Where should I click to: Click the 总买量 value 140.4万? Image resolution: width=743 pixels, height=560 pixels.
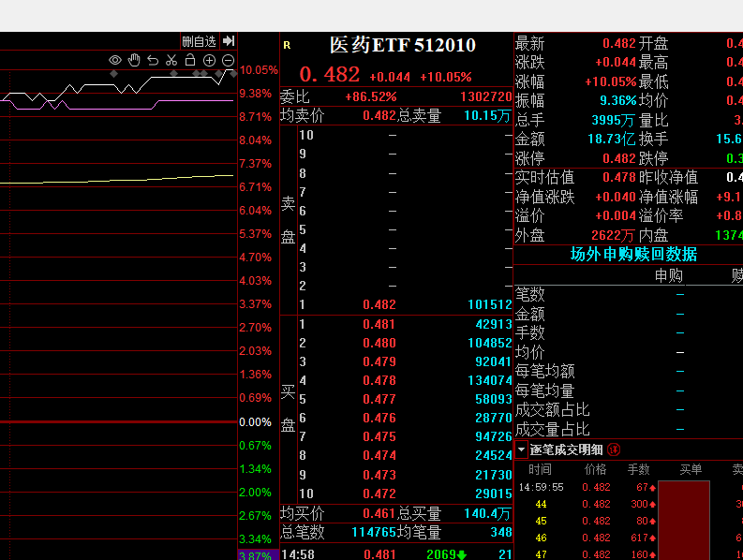click(487, 513)
